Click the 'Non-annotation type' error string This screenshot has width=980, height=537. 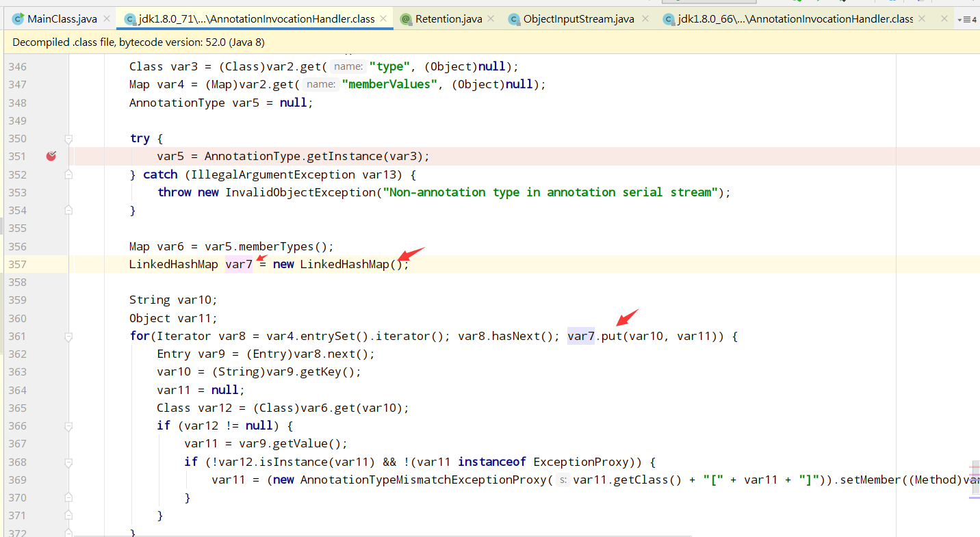[x=550, y=192]
